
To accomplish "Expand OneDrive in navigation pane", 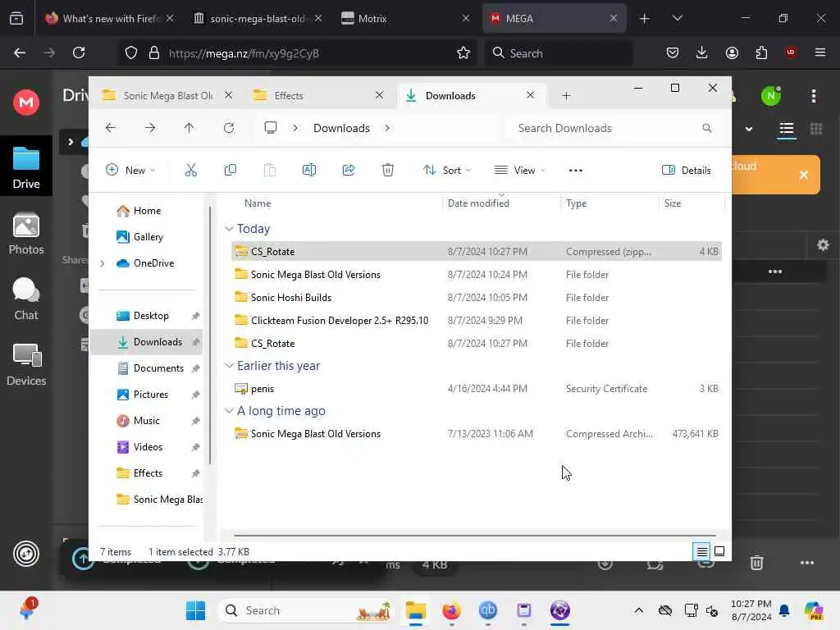I will (103, 263).
